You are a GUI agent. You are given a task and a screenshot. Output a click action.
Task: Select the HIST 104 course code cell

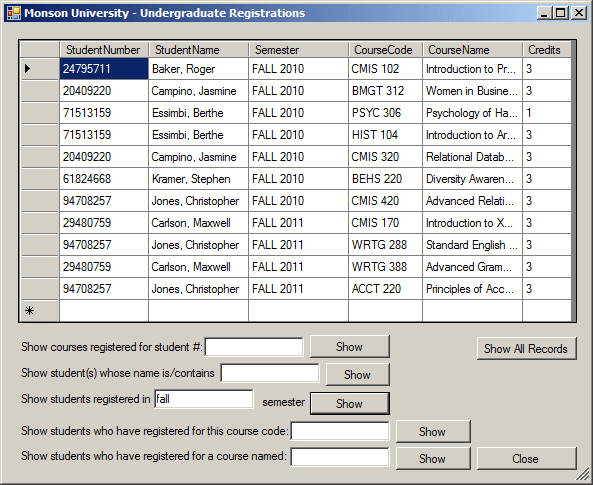pyautogui.click(x=385, y=135)
